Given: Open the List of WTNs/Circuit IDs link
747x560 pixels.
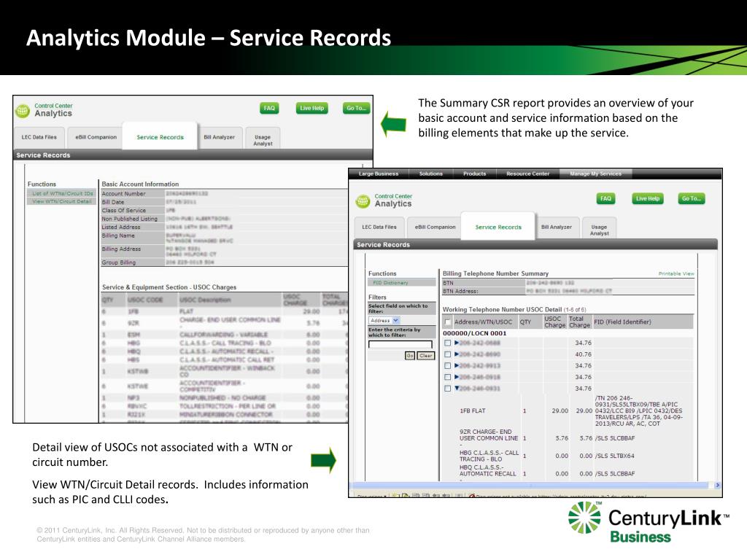Looking at the screenshot, I should [63, 194].
